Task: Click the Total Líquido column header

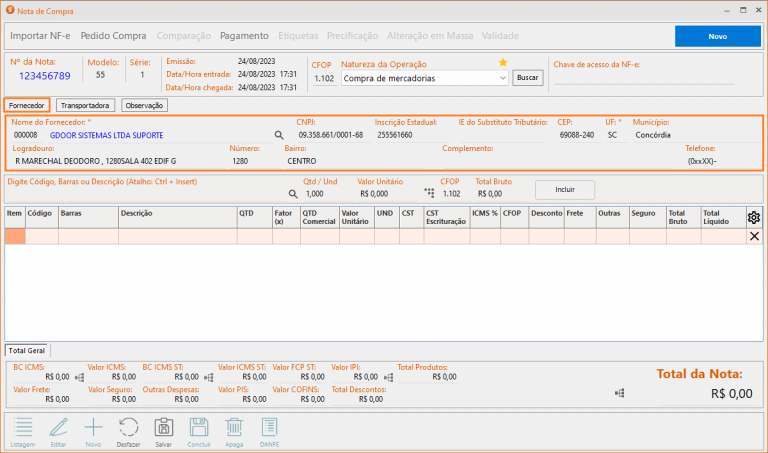Action: [x=723, y=217]
